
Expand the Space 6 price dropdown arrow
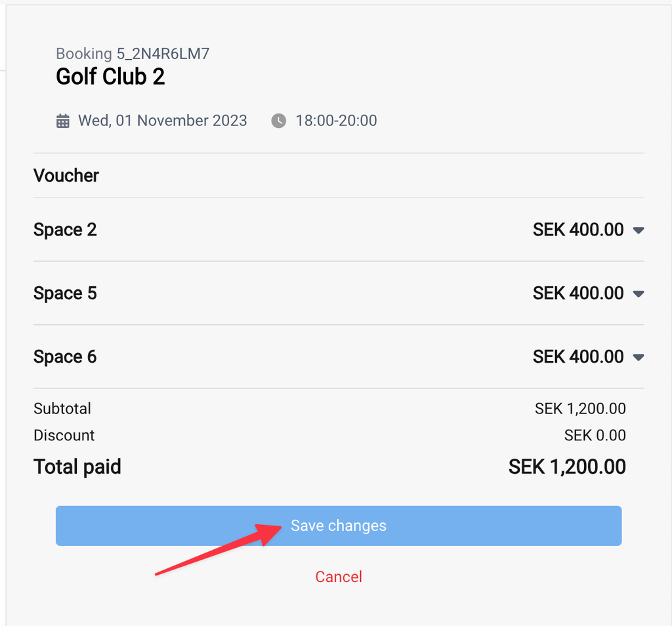(639, 358)
